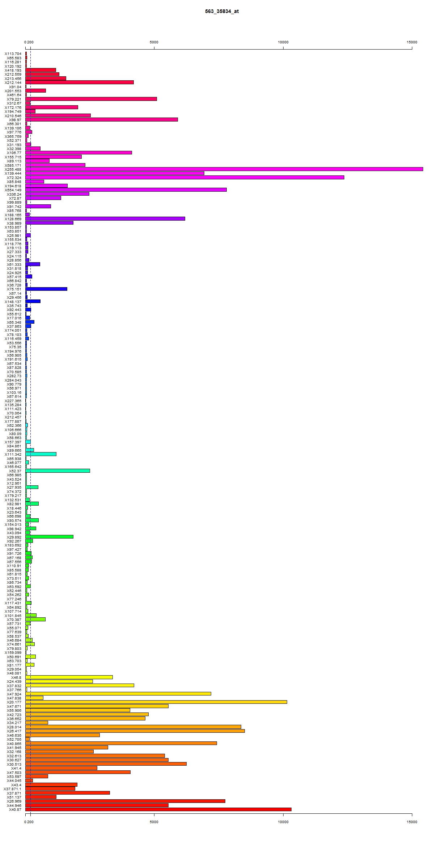Select the X106.77 label

point(14,153)
